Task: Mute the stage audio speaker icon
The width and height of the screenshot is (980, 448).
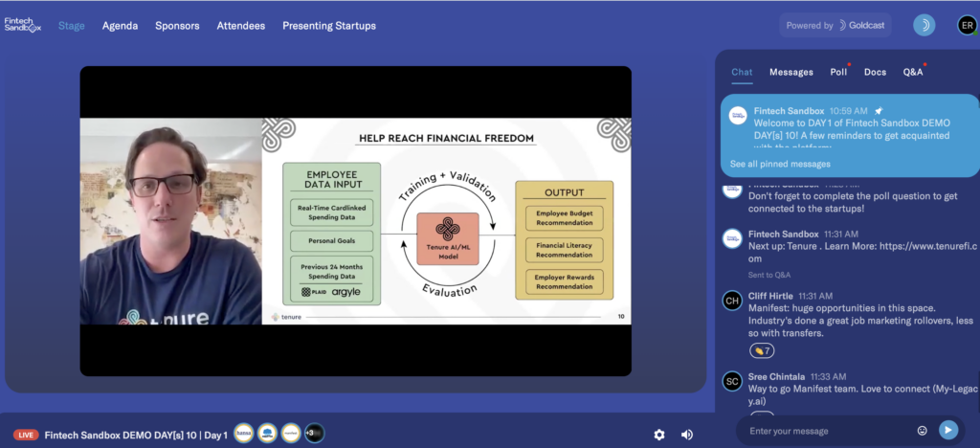Action: coord(687,435)
